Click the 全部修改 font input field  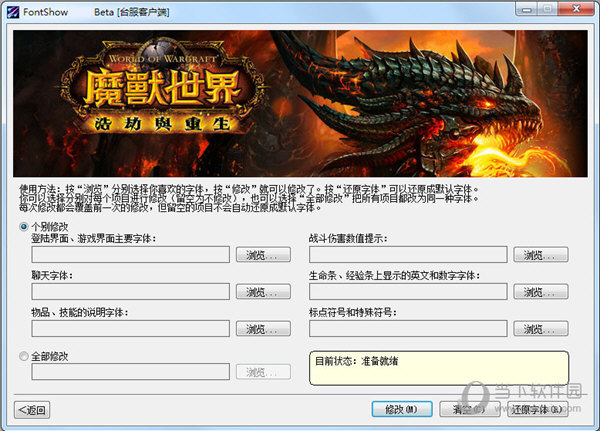(x=130, y=372)
